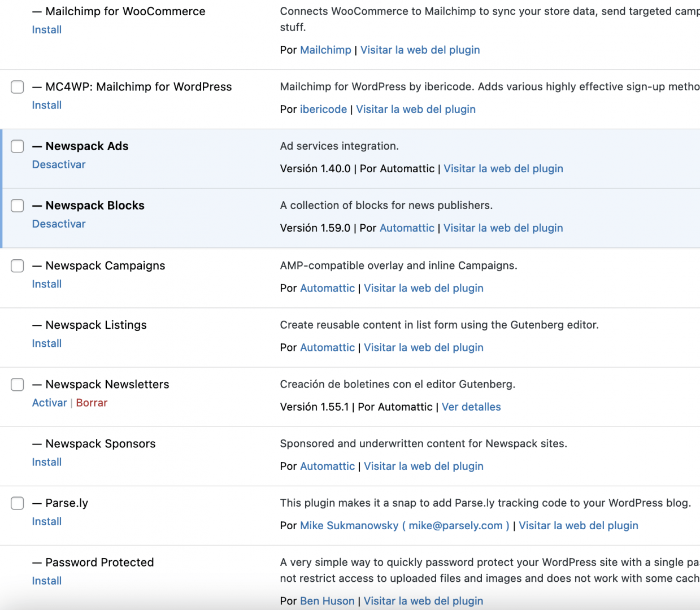Viewport: 700px width, 610px height.
Task: Select the Newspack Newsletters checkbox
Action: (18, 385)
